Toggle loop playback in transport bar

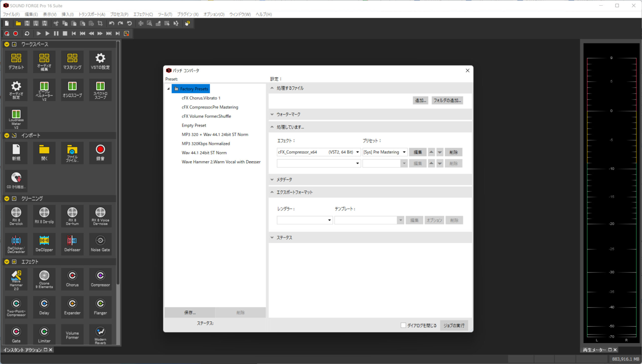tap(27, 33)
